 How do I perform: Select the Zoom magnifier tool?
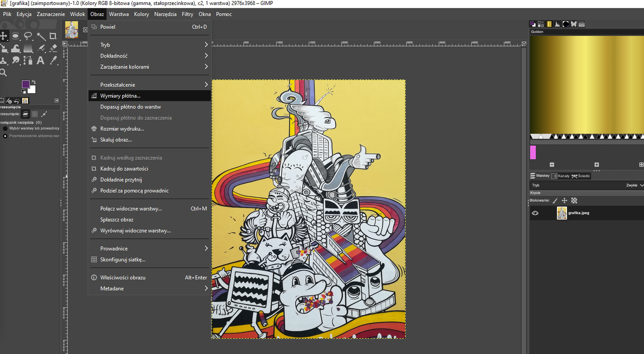click(x=4, y=72)
